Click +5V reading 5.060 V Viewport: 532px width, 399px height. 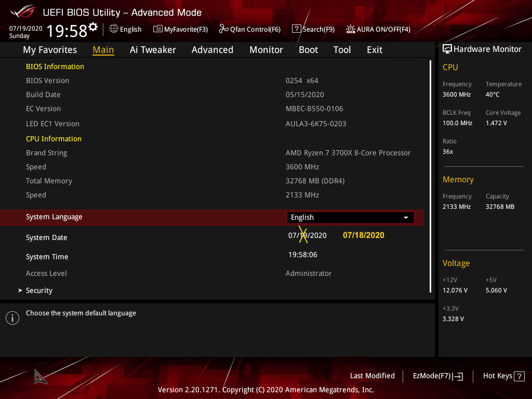[x=496, y=290]
